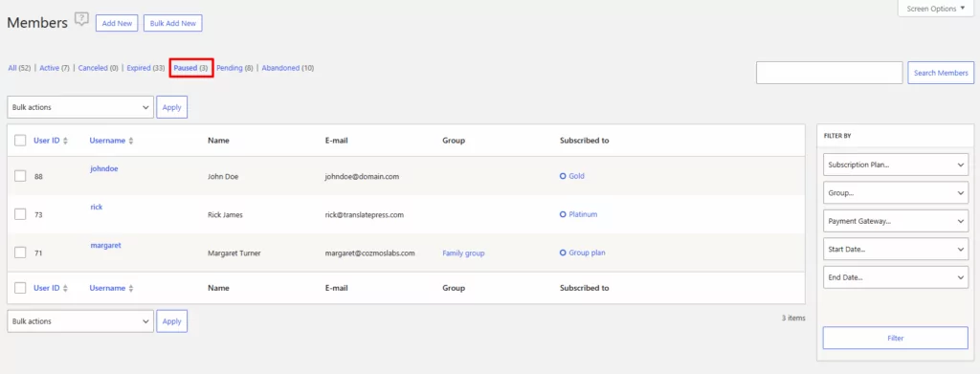Click the Add New button

117,24
